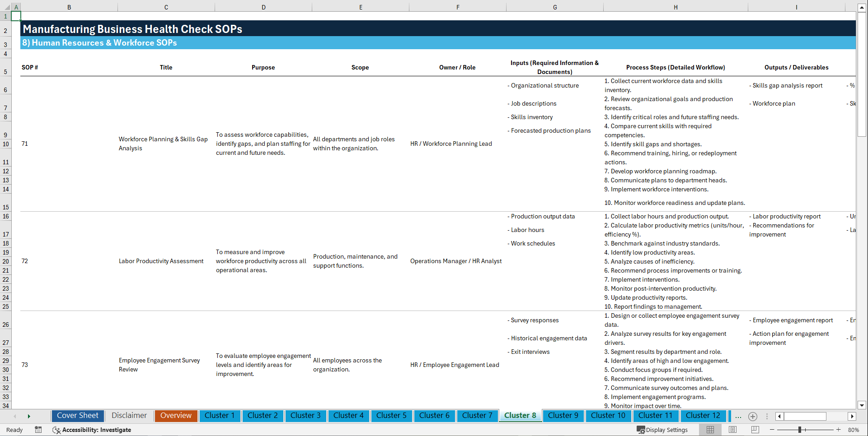
Task: Open Display Settings from the status bar
Action: tap(662, 430)
